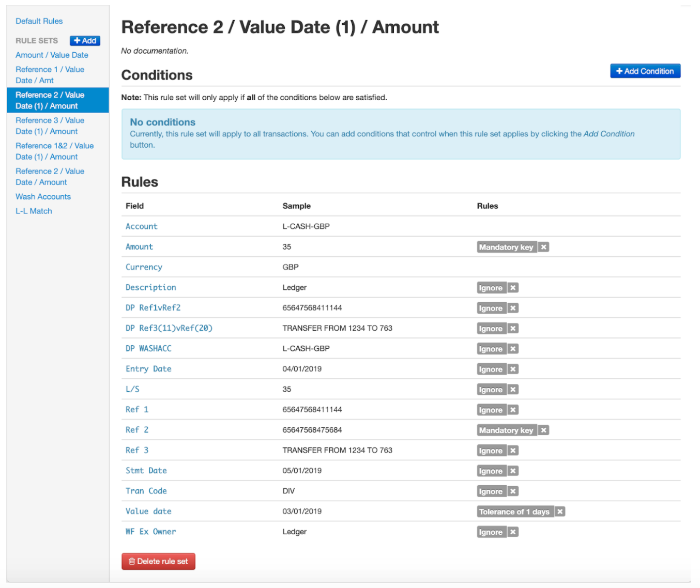The height and width of the screenshot is (588, 700).
Task: Click the 'No documentation.' text
Action: coord(155,51)
